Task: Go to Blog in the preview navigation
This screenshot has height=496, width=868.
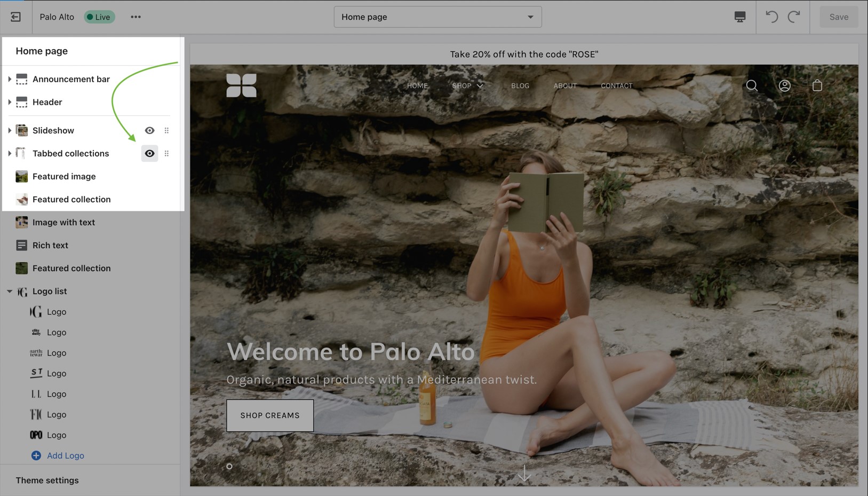Action: coord(520,86)
